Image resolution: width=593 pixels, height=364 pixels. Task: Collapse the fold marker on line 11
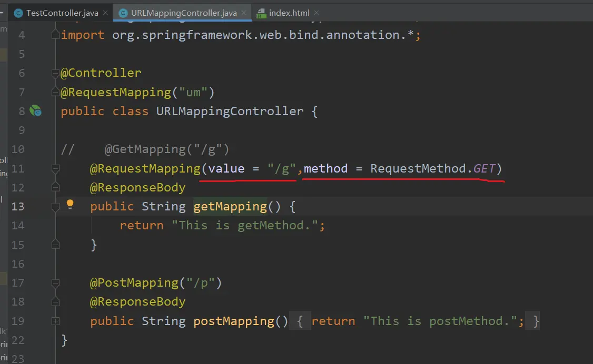pos(55,168)
